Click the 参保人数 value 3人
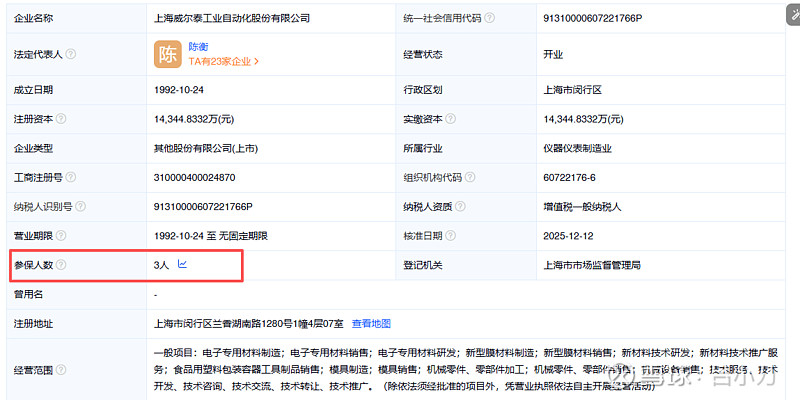This screenshot has height=400, width=800. coord(161,265)
